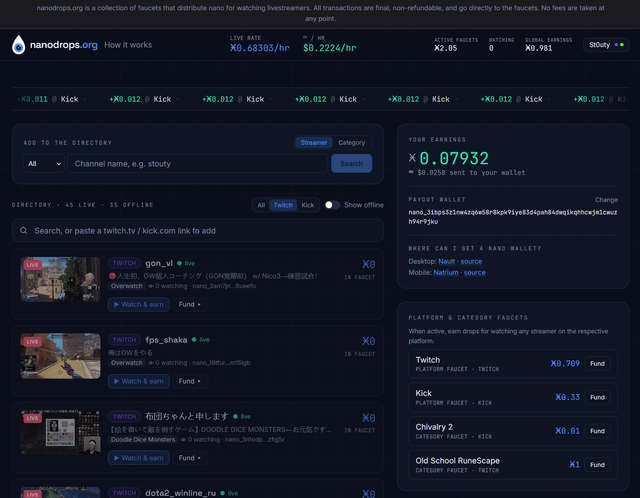640x498 pixels.
Task: Click the nano payout wallet address
Action: click(x=513, y=217)
